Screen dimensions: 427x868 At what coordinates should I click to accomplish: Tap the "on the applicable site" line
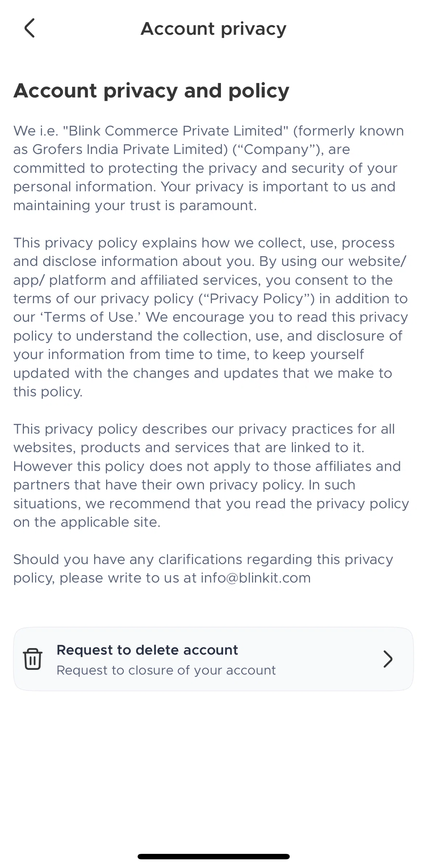pyautogui.click(x=87, y=522)
